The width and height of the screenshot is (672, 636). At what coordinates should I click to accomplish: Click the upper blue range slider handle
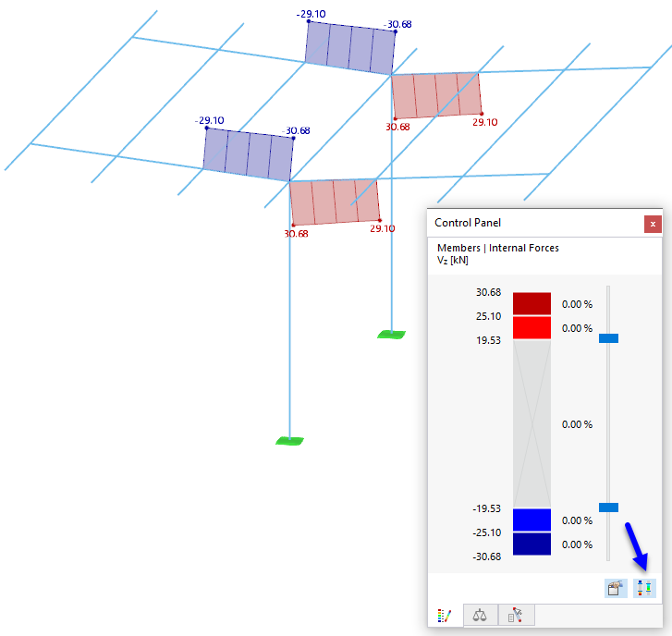coord(608,338)
